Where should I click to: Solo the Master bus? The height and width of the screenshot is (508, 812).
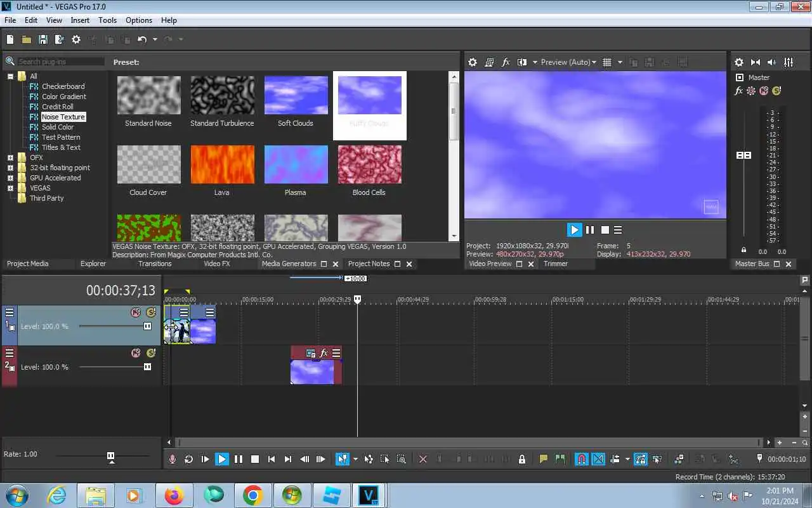point(776,91)
